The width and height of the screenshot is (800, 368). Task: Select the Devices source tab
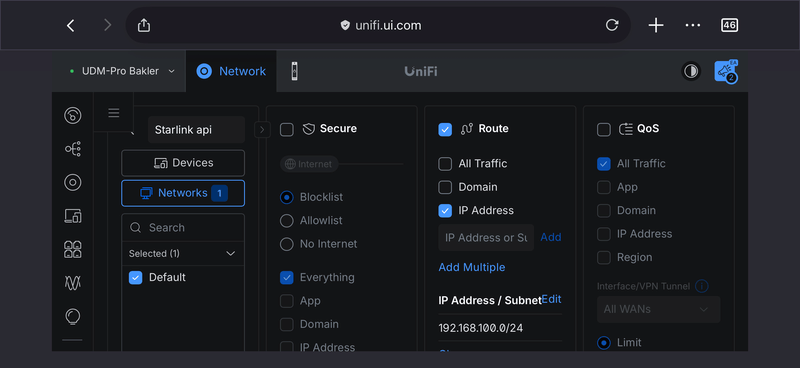(x=183, y=163)
